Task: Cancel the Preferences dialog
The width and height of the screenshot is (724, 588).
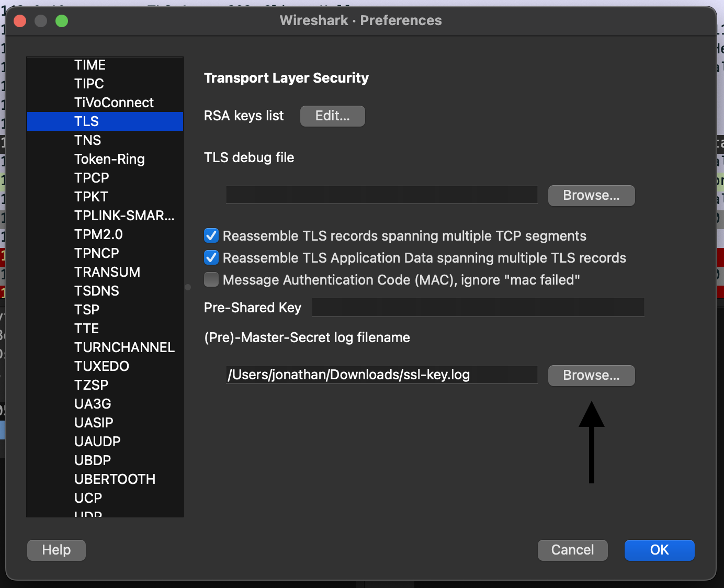Action: (573, 550)
